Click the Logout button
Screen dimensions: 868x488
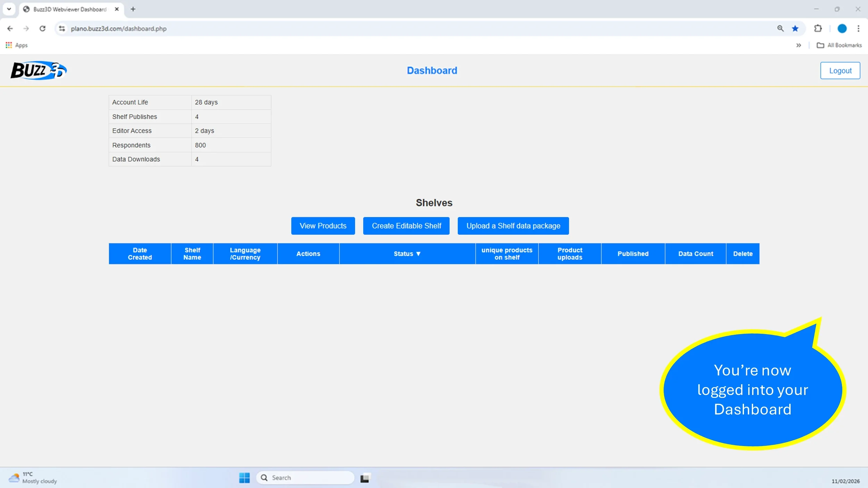click(x=840, y=70)
